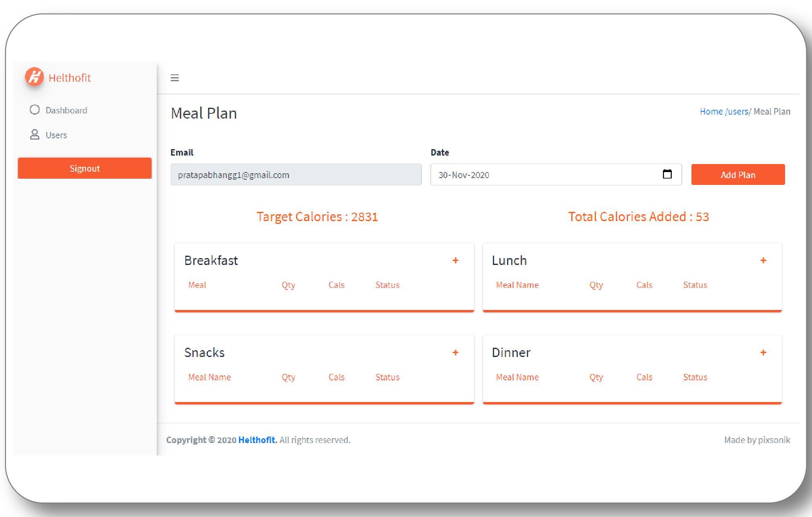This screenshot has height=517, width=812.
Task: Open the date picker calendar icon
Action: [667, 174]
